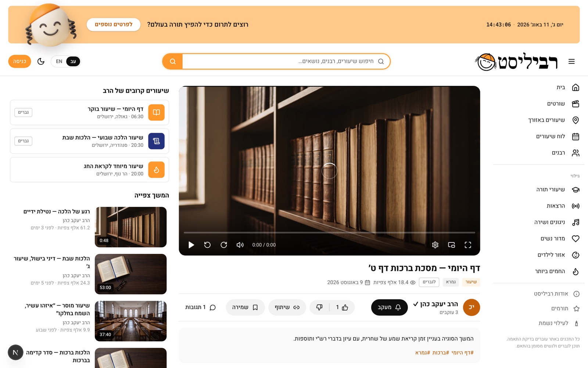Open the 0:48 bookshelf video thumbnail
This screenshot has height=368, width=588.
[130, 227]
